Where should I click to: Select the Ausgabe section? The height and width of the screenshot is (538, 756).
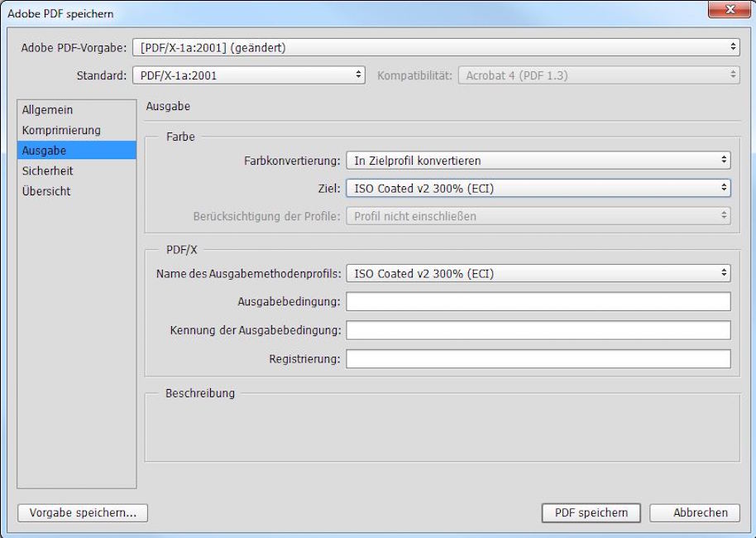pyautogui.click(x=77, y=151)
